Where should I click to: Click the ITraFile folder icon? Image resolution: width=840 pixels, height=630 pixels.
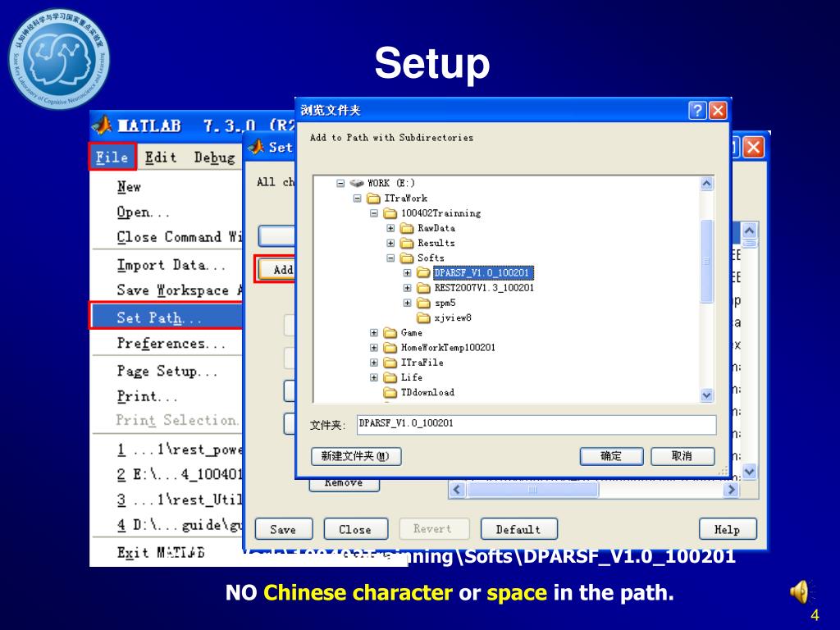point(390,363)
